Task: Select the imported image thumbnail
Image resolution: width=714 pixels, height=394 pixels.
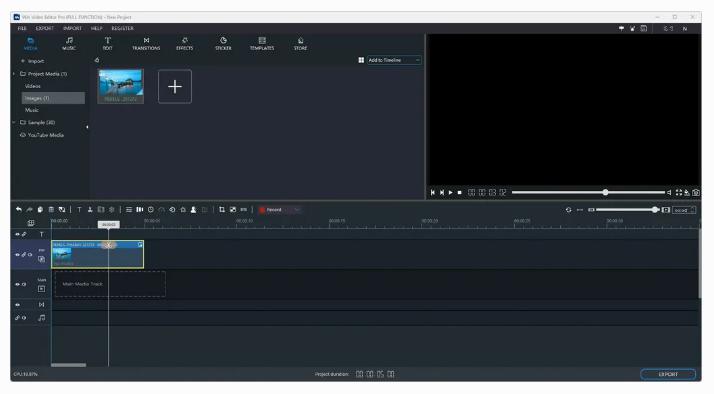Action: tap(121, 86)
